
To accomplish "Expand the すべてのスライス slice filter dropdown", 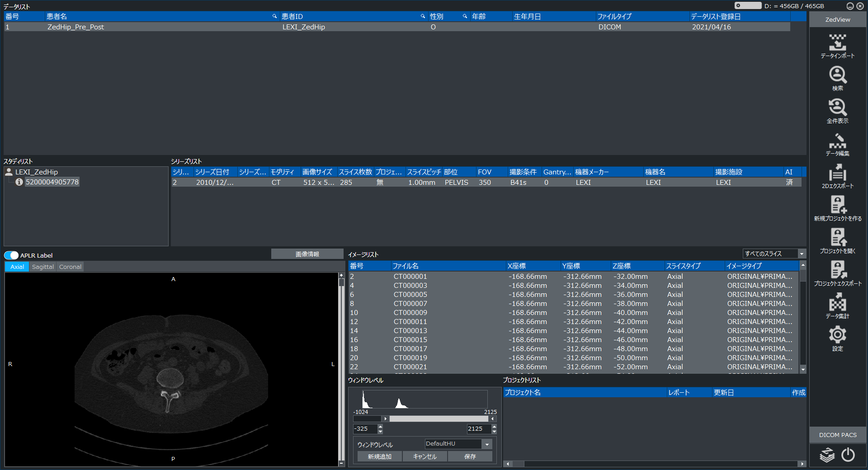I will coord(802,254).
